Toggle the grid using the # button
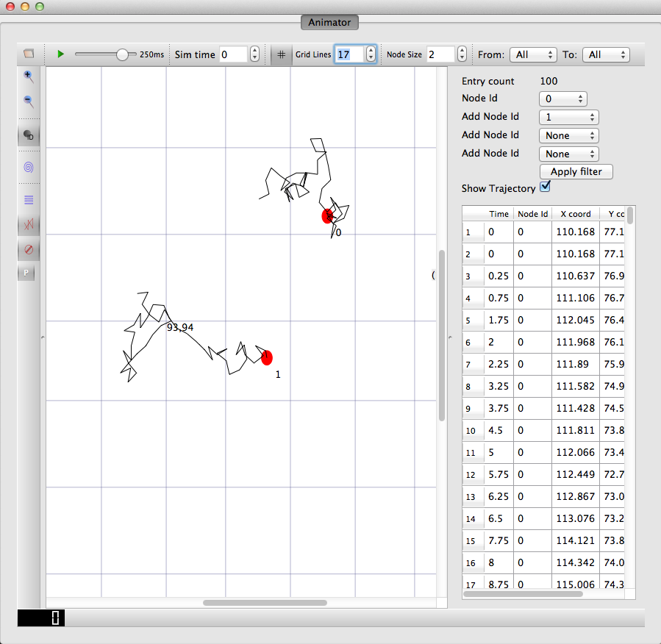661x644 pixels. (x=281, y=54)
